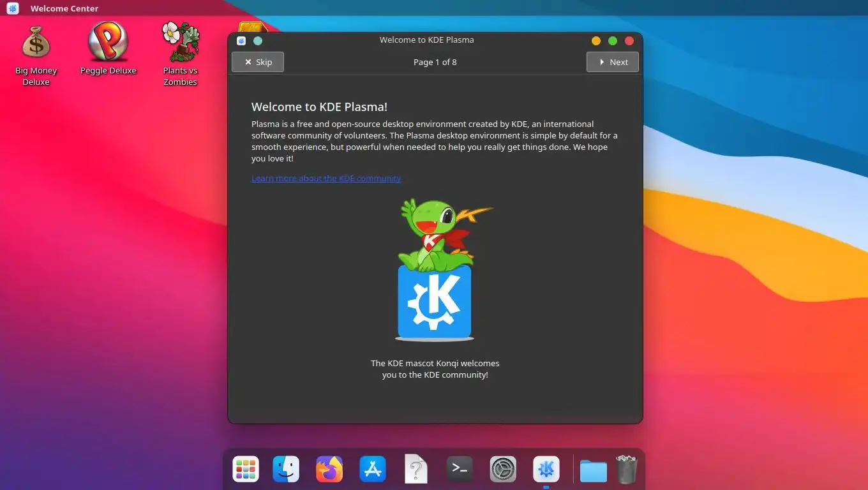
Task: Click the KDE icon in top panel
Action: tap(13, 8)
